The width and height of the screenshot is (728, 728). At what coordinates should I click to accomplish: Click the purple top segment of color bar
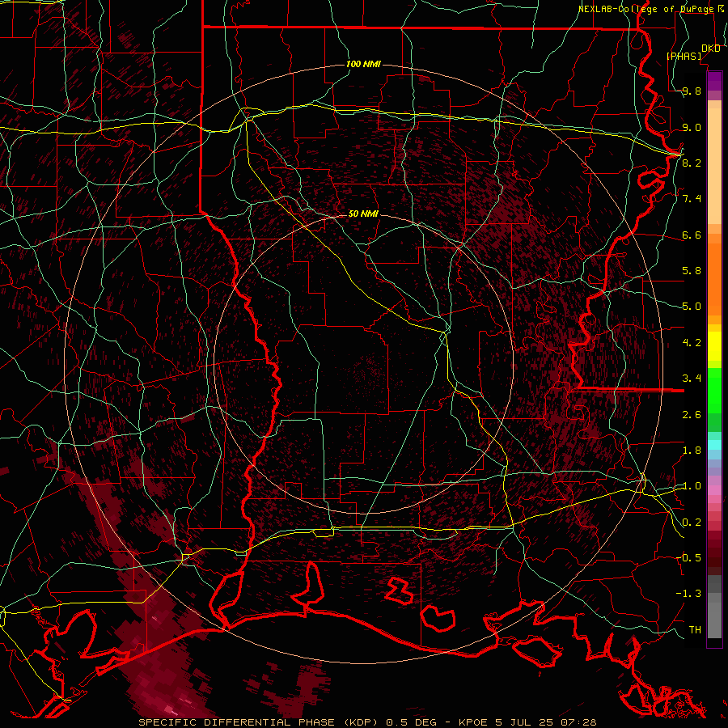714,81
